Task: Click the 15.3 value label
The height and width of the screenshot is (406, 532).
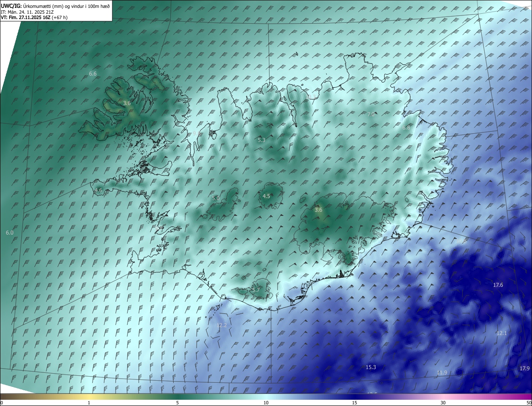Action: (371, 367)
